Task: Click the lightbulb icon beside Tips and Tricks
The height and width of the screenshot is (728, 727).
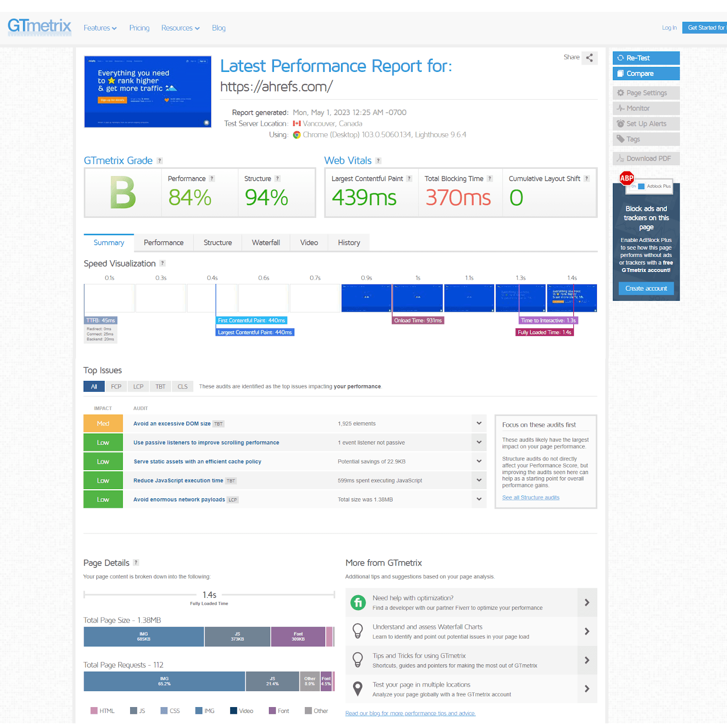Action: point(358,660)
